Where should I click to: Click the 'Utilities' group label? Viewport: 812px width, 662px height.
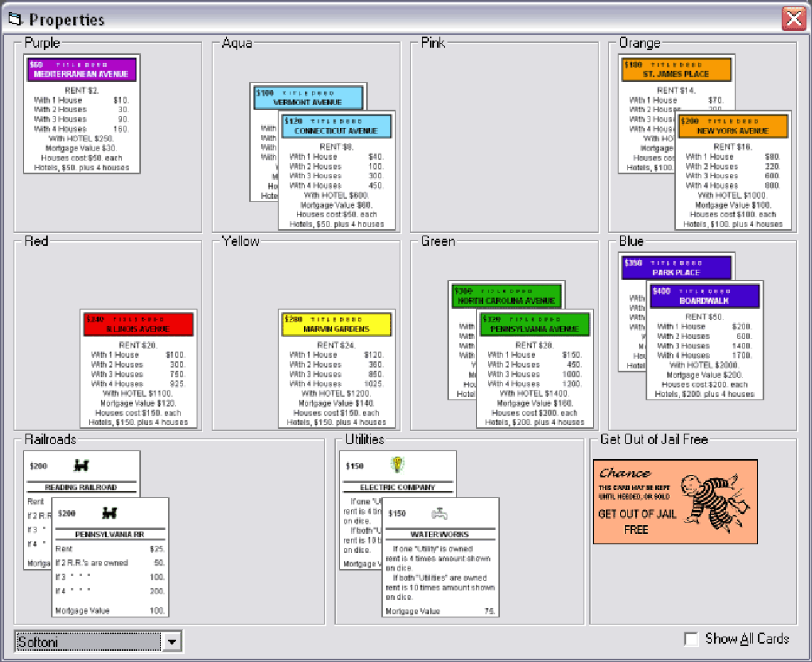[x=365, y=439]
